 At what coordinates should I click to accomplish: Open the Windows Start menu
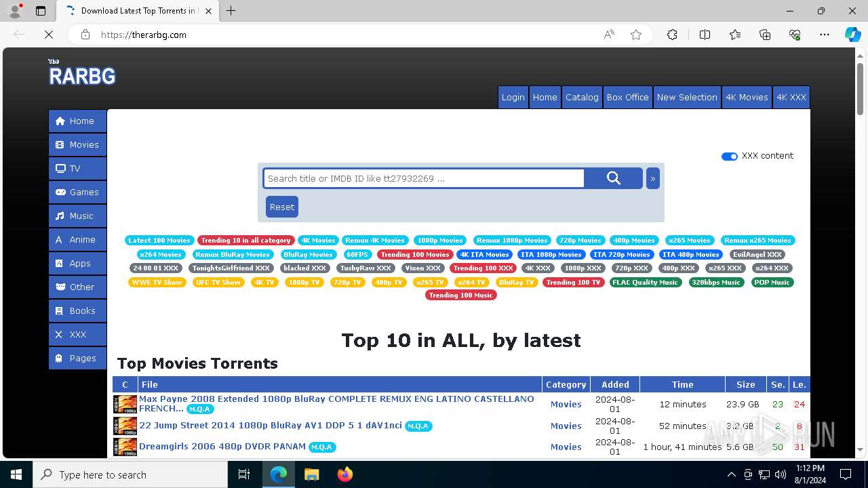click(16, 474)
